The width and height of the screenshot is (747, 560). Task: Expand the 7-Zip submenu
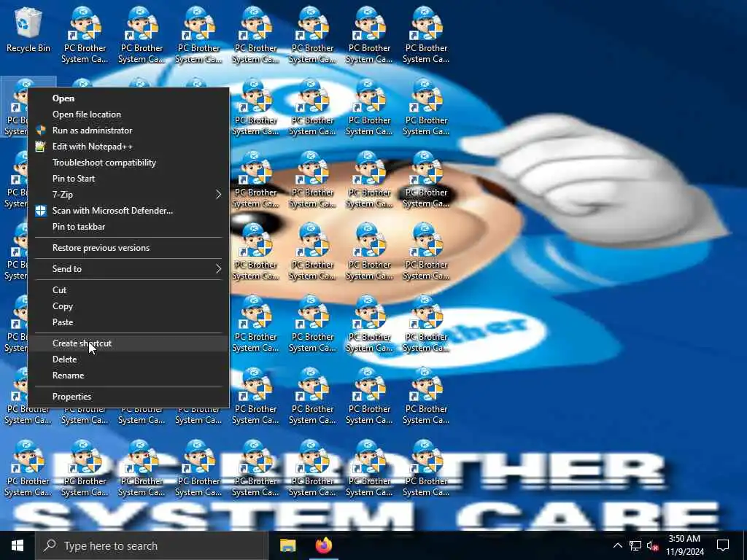(128, 195)
